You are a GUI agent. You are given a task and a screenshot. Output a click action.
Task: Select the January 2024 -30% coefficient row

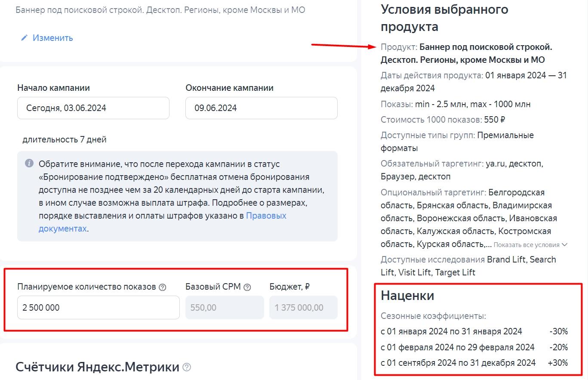474,331
